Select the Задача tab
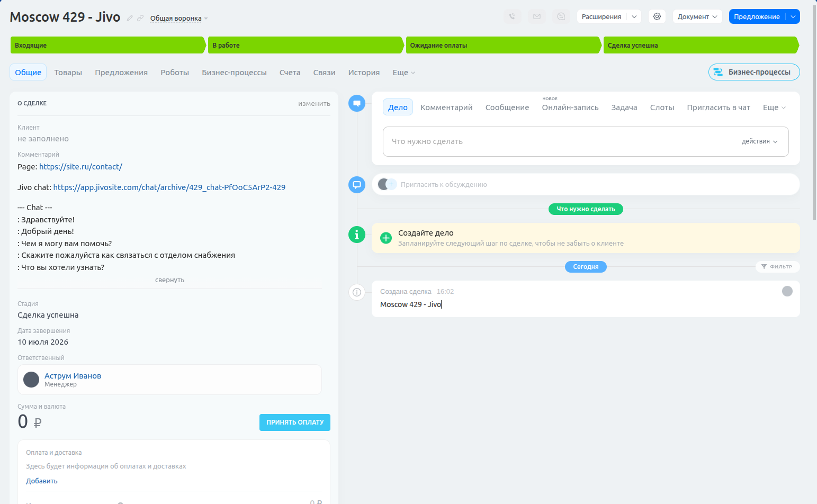 click(x=624, y=107)
